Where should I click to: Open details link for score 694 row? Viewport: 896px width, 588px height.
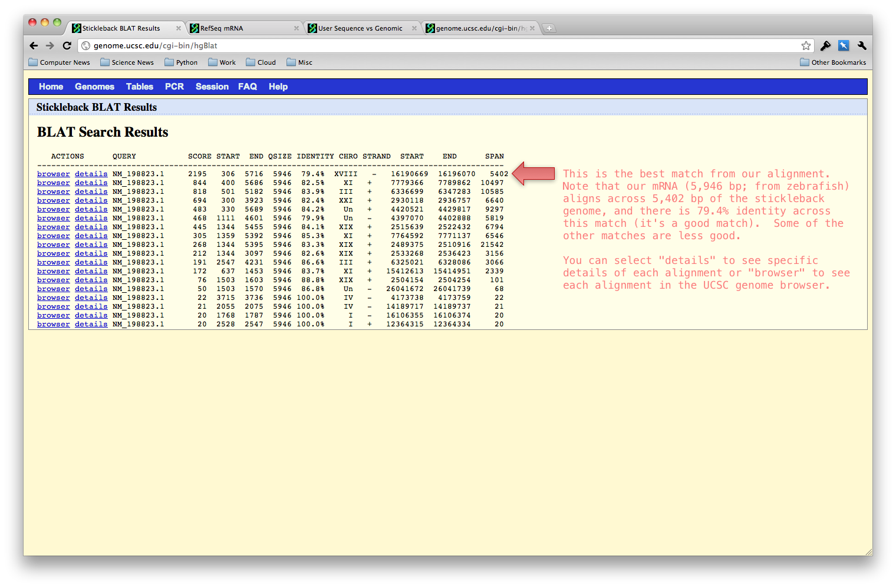[91, 200]
